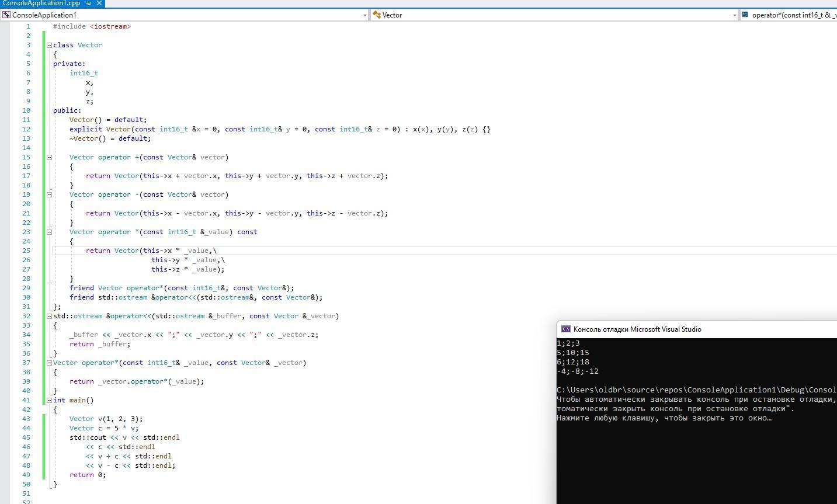The height and width of the screenshot is (504, 837).
Task: Close the ConsoleApplication1.cpp tab
Action: point(99,3)
